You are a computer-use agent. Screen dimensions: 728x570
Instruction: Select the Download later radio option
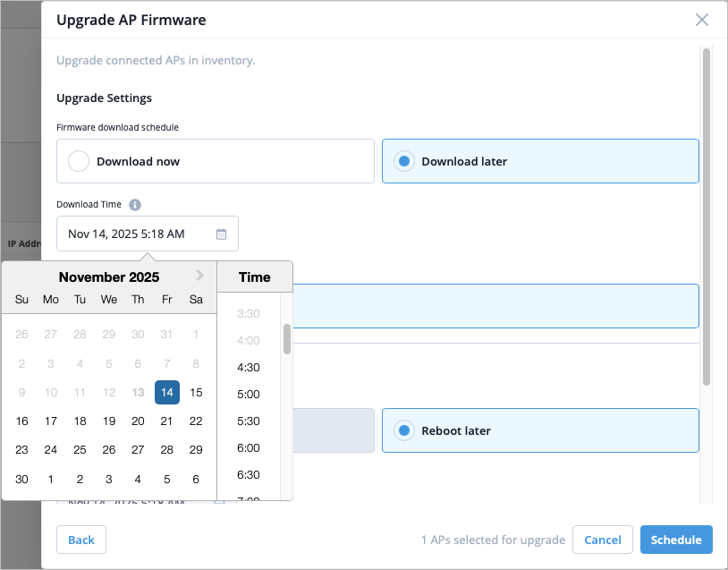(x=405, y=162)
